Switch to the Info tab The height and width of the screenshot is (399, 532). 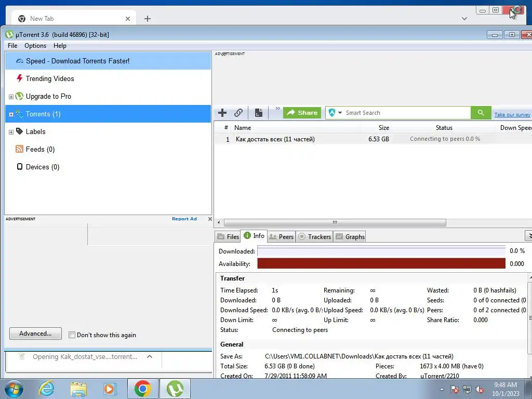(254, 236)
